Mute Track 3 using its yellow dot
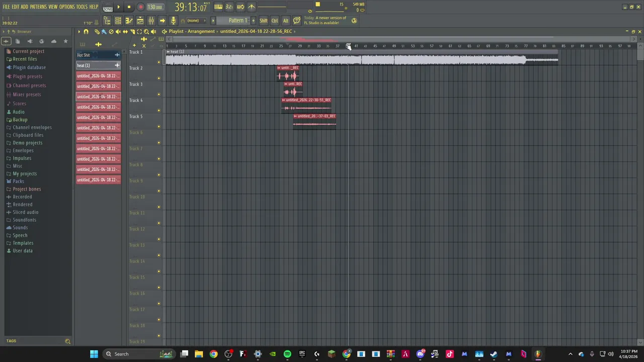644x362 pixels. (159, 95)
